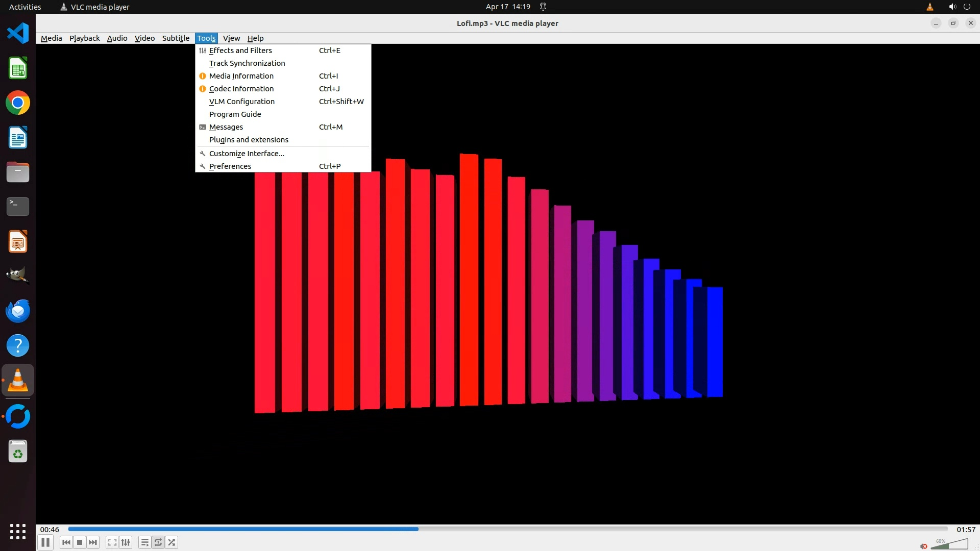The width and height of the screenshot is (980, 551).
Task: Click the playback seek bar
Action: 507,529
